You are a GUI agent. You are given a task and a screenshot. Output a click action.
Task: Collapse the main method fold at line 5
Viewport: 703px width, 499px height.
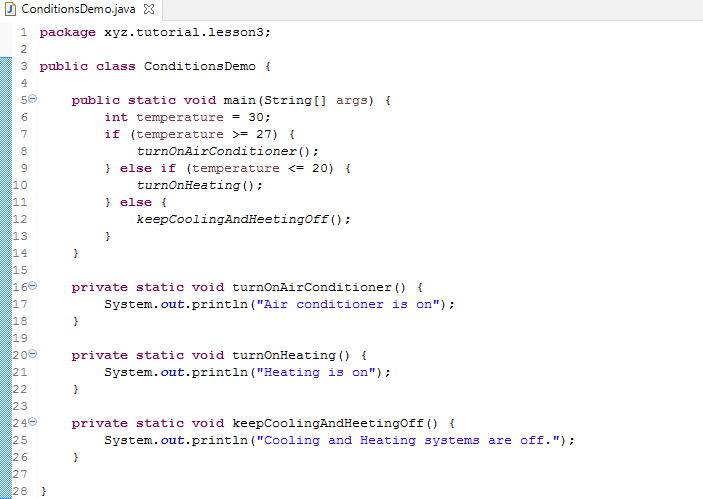pyautogui.click(x=32, y=100)
